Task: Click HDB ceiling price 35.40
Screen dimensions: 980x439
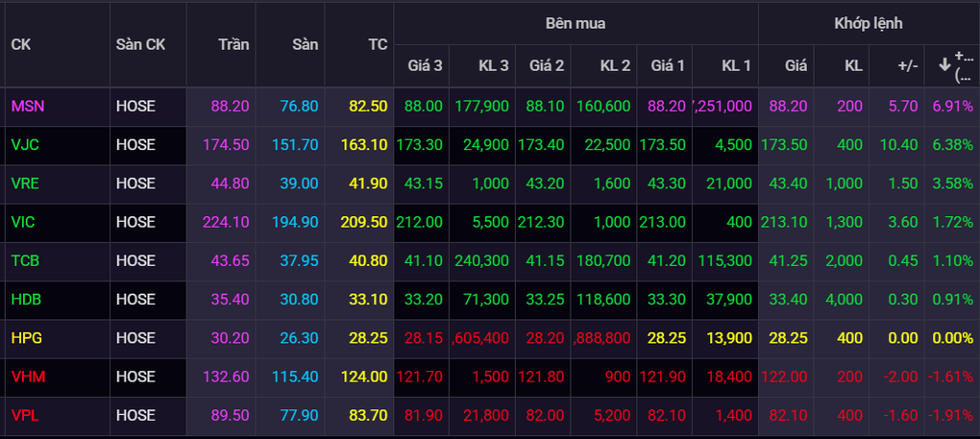Action: coord(231,299)
